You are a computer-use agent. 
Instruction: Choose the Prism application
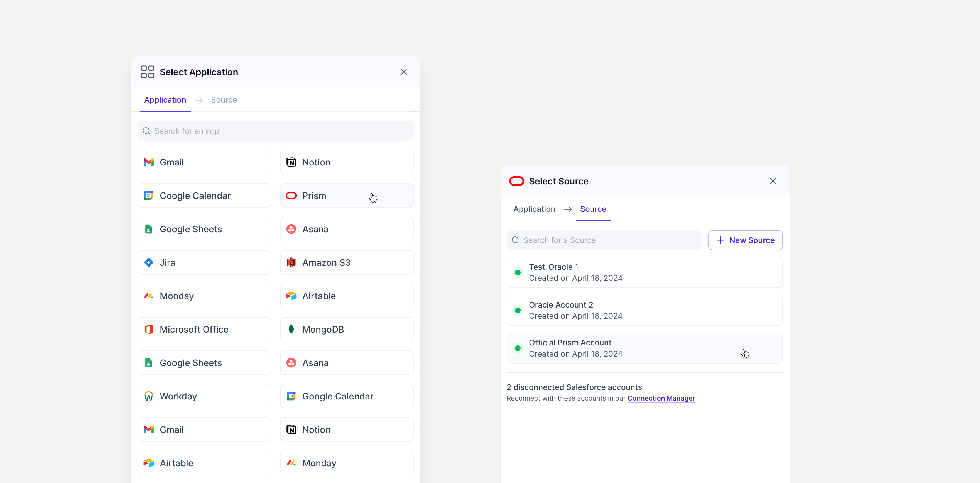coord(347,196)
